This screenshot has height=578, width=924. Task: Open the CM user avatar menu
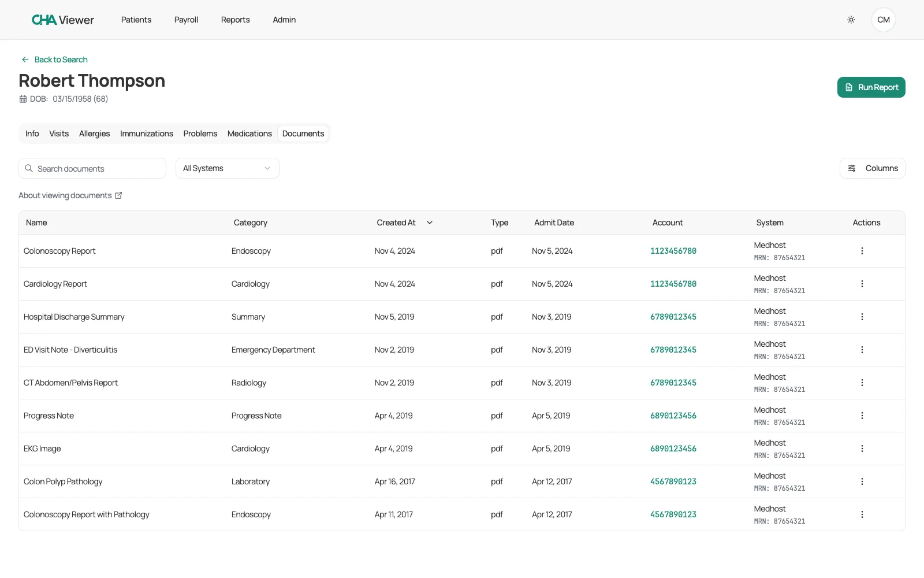pos(884,20)
